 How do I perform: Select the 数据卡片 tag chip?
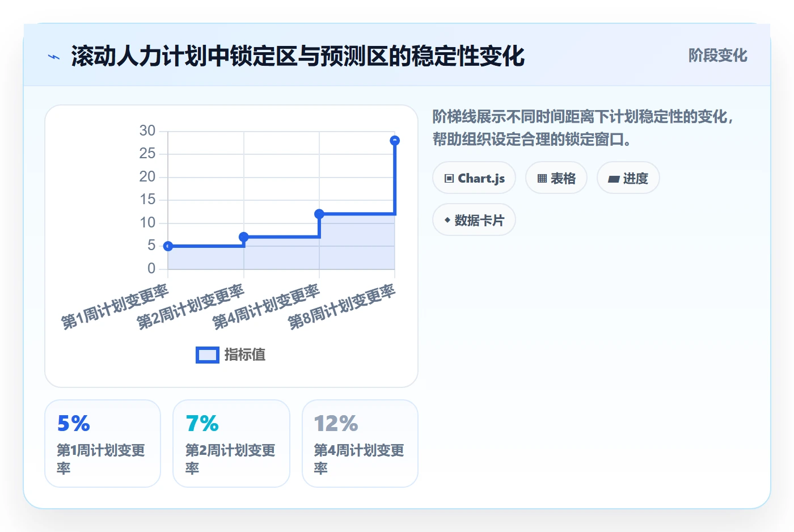(x=474, y=220)
